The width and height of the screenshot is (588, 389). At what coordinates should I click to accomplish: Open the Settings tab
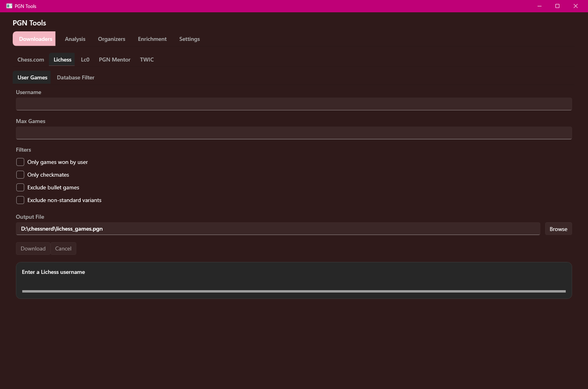point(190,39)
